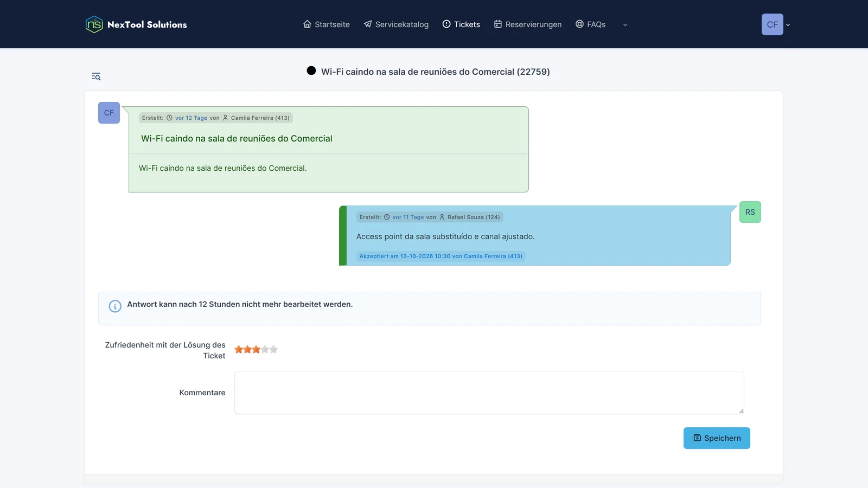
Task: Click the RS avatar beside the reply
Action: [750, 212]
